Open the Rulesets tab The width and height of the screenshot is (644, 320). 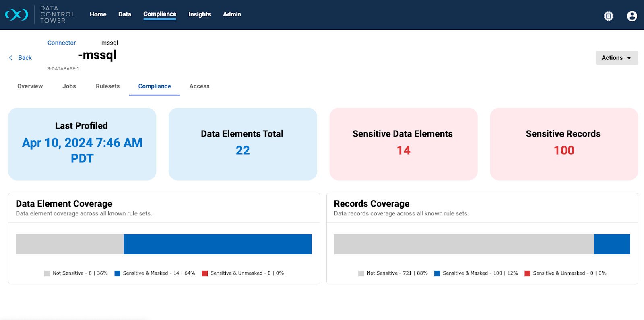pos(107,86)
